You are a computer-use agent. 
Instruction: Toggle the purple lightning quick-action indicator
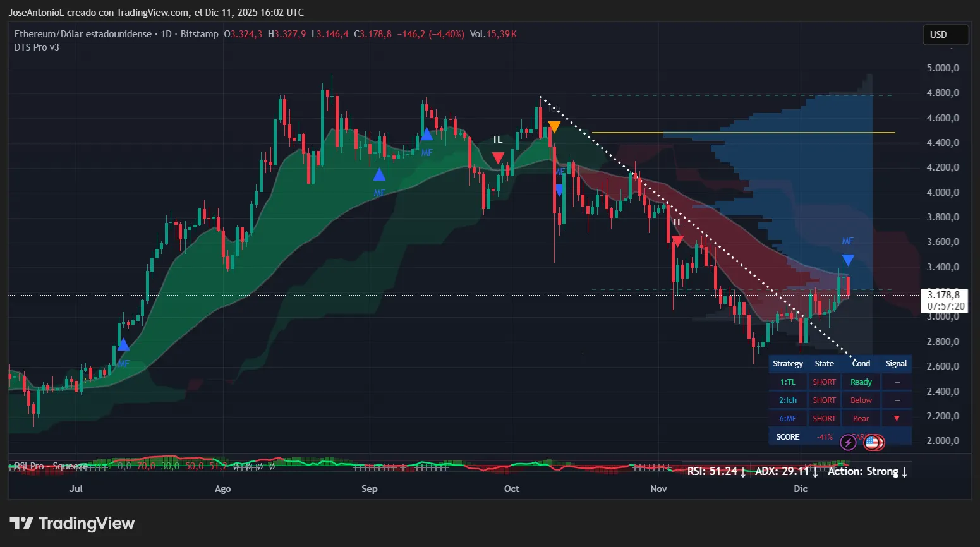point(849,442)
